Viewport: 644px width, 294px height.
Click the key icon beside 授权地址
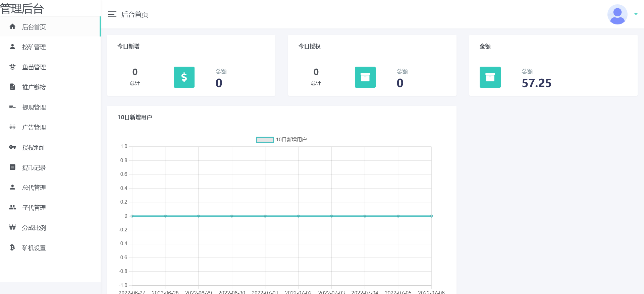pyautogui.click(x=12, y=147)
